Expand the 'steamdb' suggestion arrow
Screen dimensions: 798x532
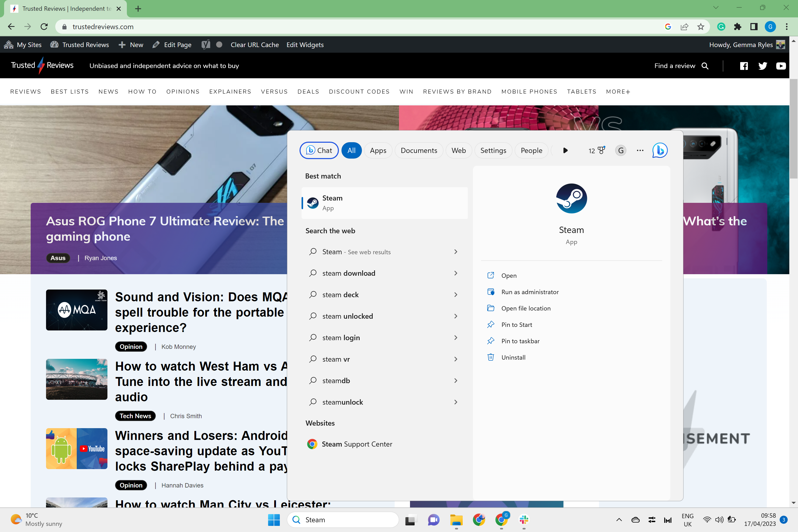tap(456, 381)
